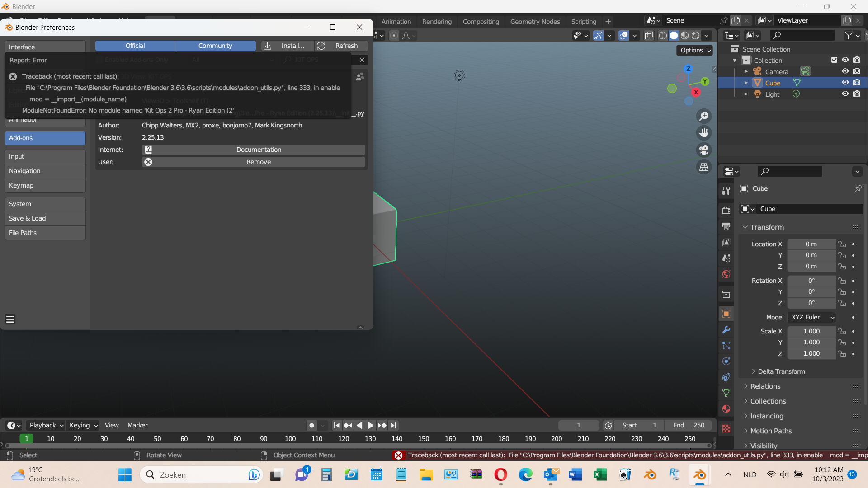The height and width of the screenshot is (488, 868).
Task: Open the View Layer properties tab
Action: tap(726, 242)
